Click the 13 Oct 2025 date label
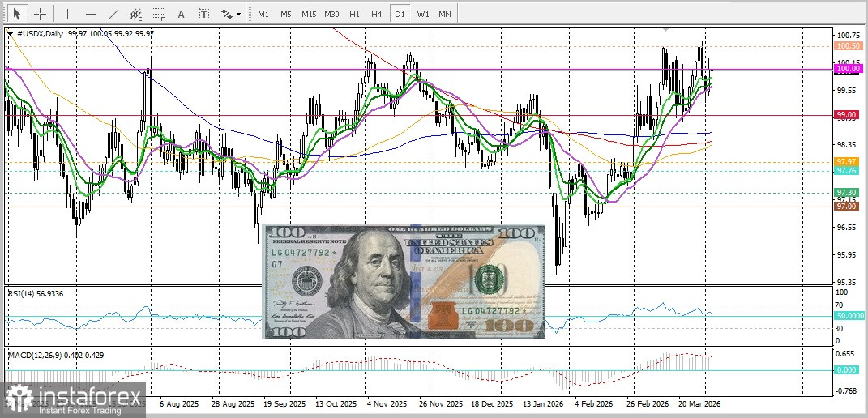Image resolution: width=868 pixels, height=418 pixels. [x=335, y=403]
